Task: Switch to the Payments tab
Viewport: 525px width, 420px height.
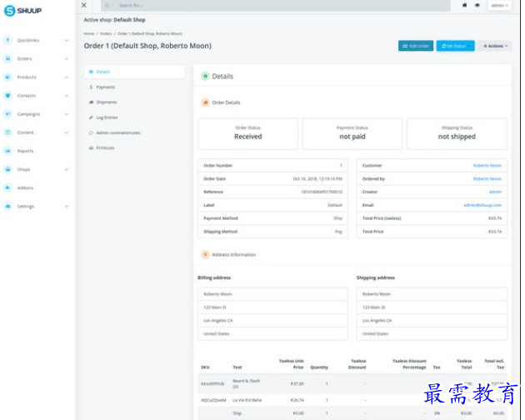Action: 105,87
